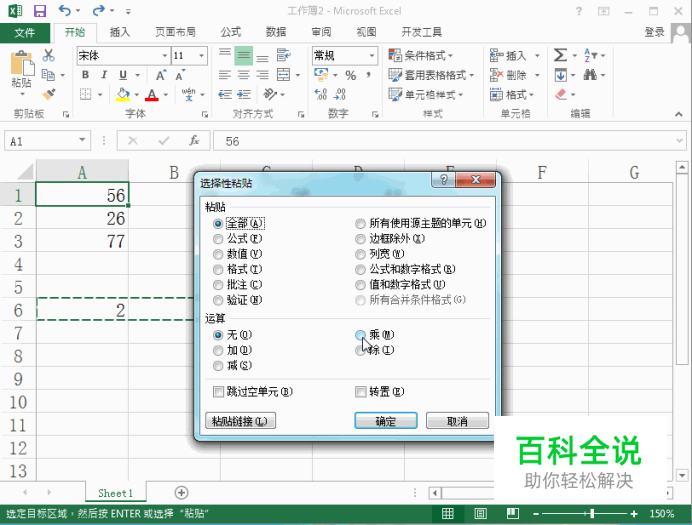
Task: Expand the 套用表格格式 table styles menu
Action: point(431,75)
